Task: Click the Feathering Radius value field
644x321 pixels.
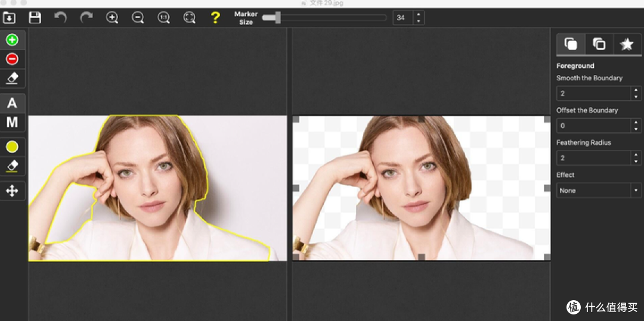Action: click(x=593, y=158)
